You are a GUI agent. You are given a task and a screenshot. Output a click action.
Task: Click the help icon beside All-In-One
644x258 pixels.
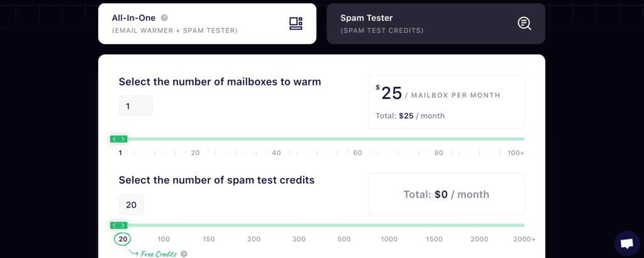pos(164,18)
